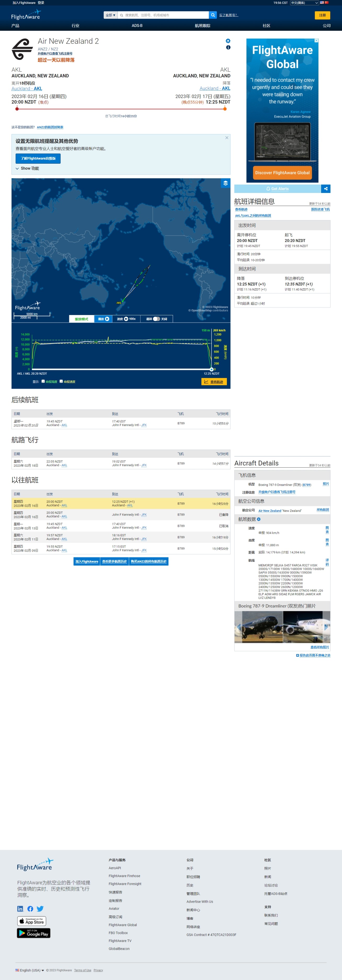Click the timeline scrubber handle at 12:25 NZDT

(212, 369)
